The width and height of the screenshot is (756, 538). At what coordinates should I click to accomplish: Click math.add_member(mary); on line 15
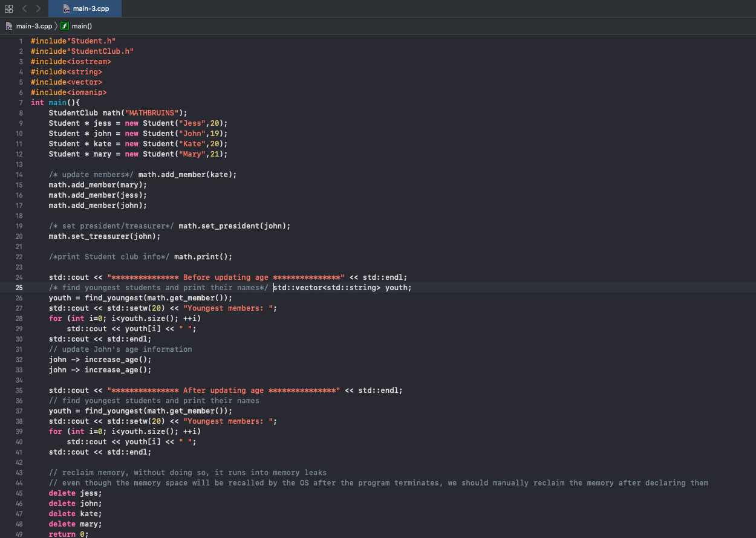[x=98, y=185]
